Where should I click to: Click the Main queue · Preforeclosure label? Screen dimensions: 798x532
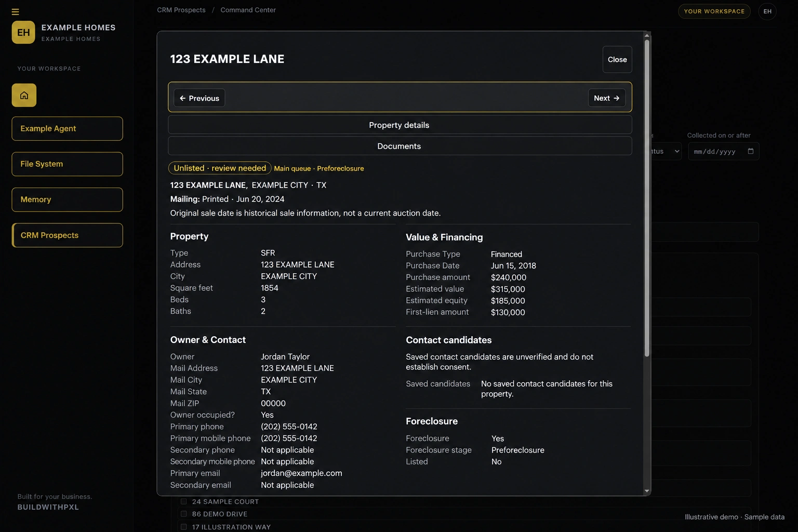point(319,168)
